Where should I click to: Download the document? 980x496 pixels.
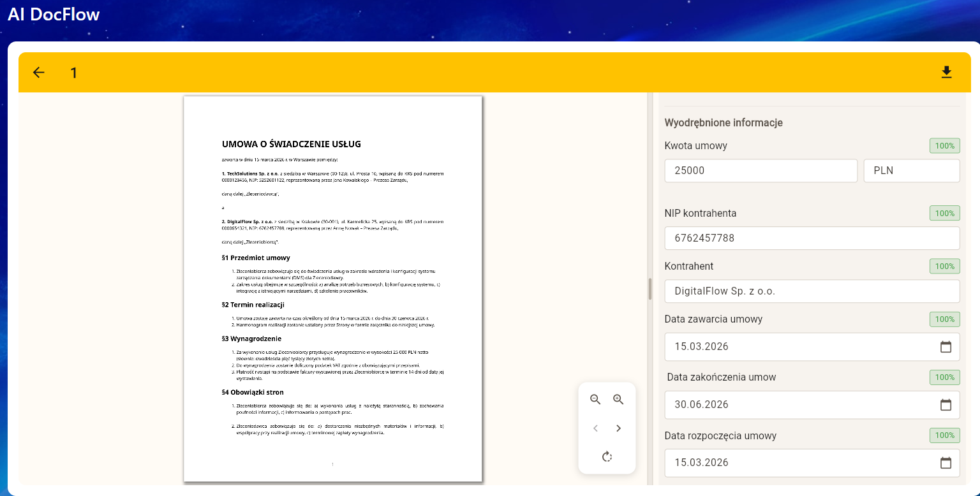[947, 72]
